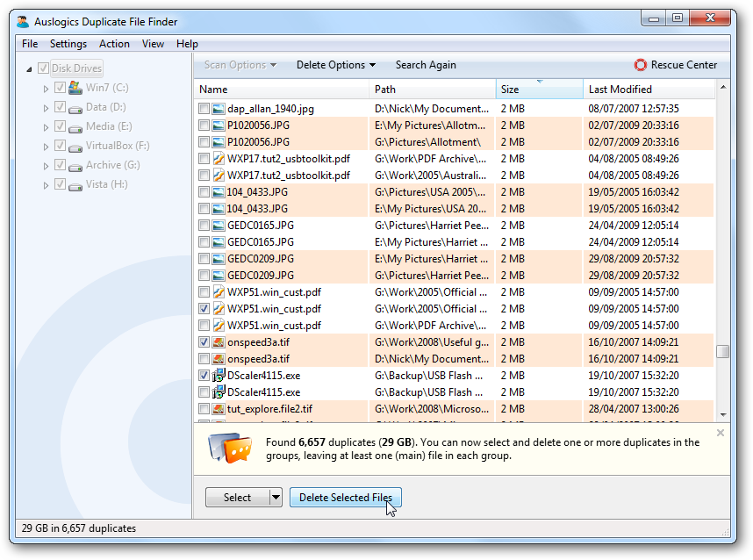Click the image thumbnail icon beside dap_allan_1940.jpg

click(x=220, y=108)
